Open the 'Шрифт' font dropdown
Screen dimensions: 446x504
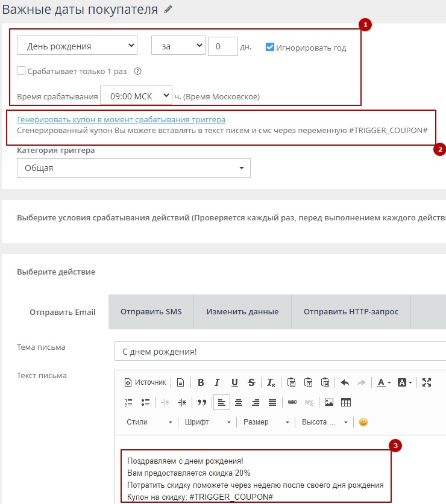point(207,422)
